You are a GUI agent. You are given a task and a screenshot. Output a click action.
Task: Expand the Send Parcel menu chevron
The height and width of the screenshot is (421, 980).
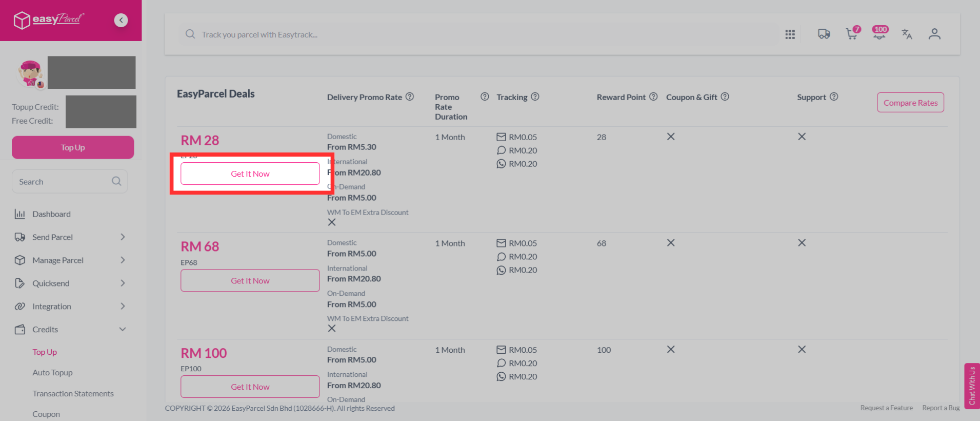pos(123,237)
